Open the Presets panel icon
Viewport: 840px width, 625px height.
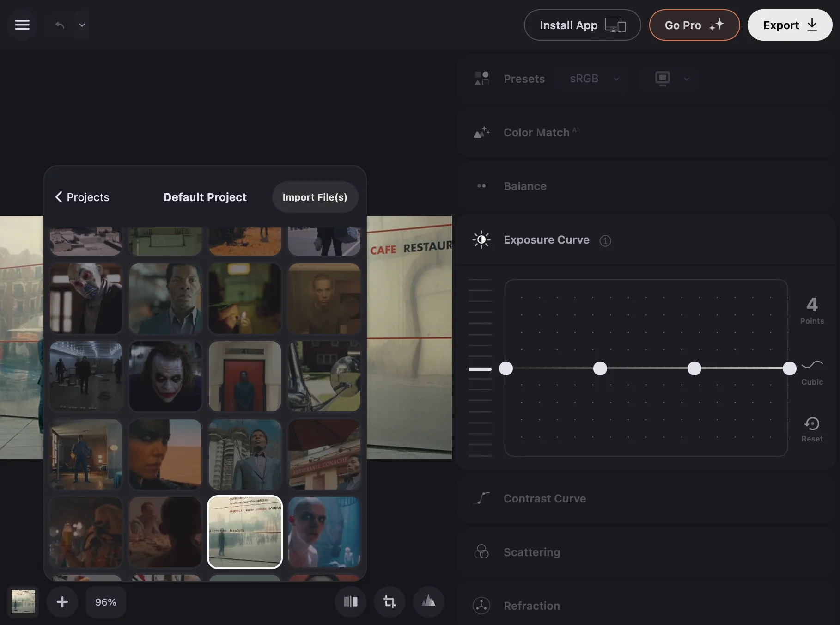481,79
